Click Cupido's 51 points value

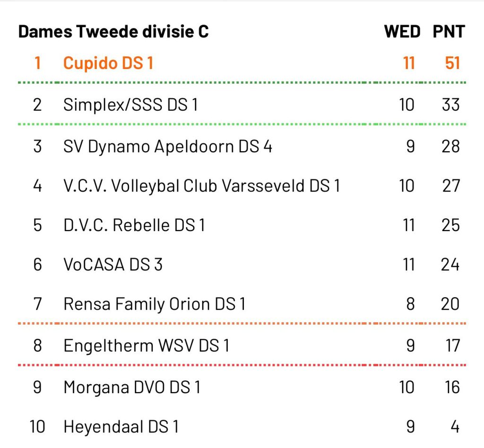(x=452, y=63)
